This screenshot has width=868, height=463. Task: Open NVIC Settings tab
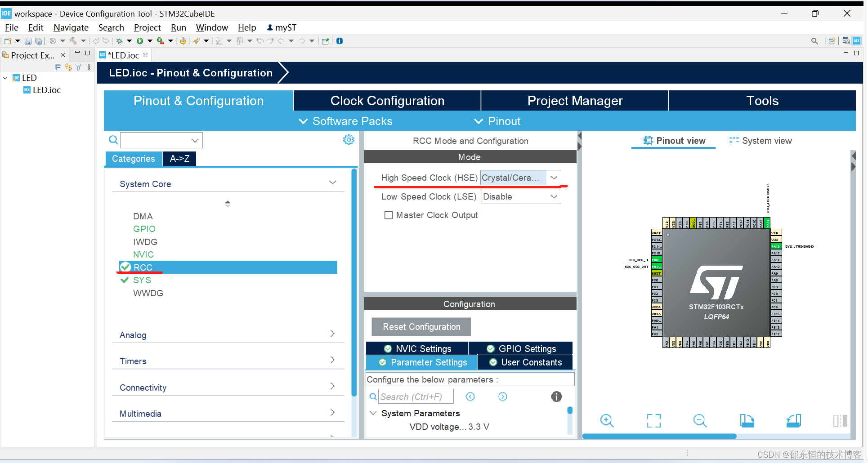click(417, 349)
